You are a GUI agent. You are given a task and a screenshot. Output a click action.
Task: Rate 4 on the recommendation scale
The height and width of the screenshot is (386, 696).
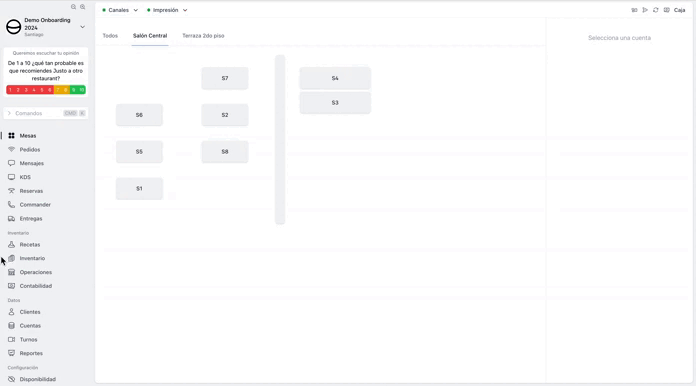point(34,90)
